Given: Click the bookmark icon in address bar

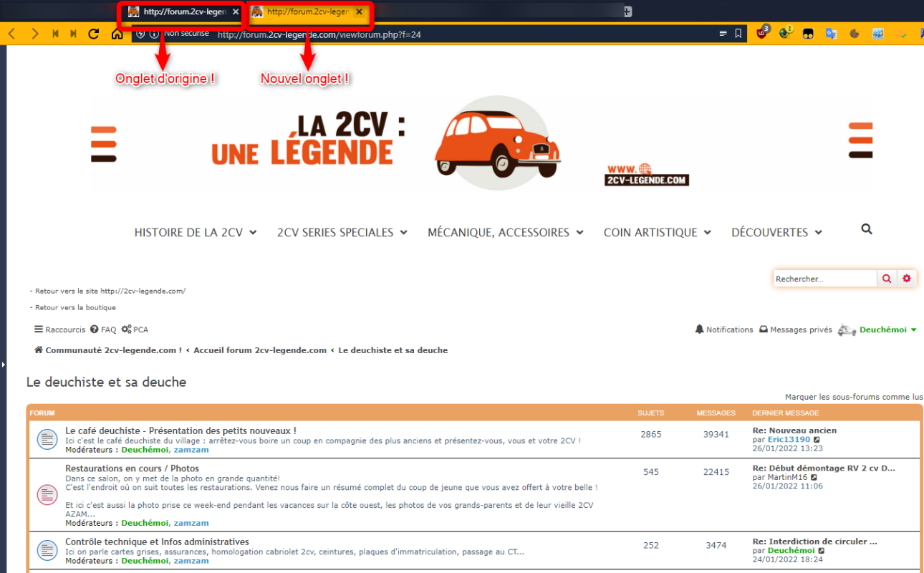Looking at the screenshot, I should click(738, 34).
